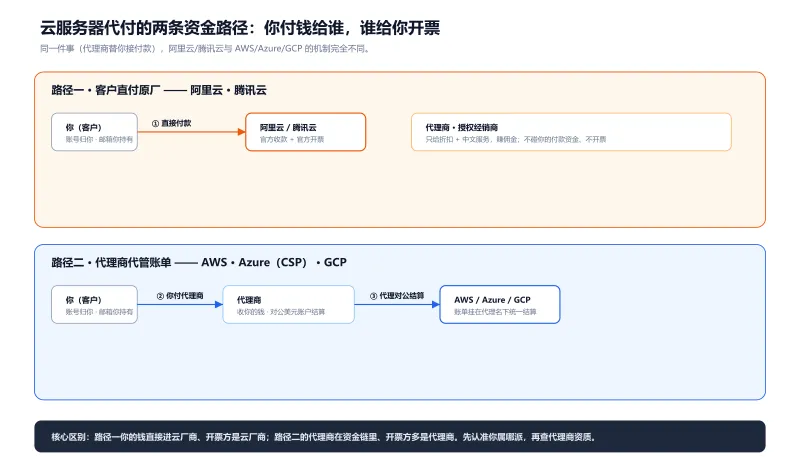800x457 pixels.
Task: Select the '代理商' box in 路径二
Action: [x=289, y=304]
